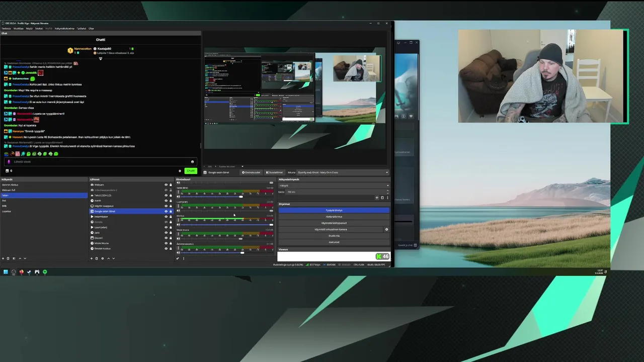Open advanced audio properties gears in the mixer
644x362 pixels.
coord(178,258)
